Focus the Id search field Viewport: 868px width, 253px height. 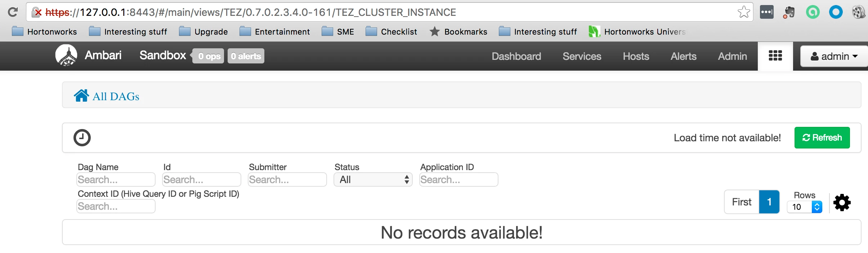pos(202,179)
